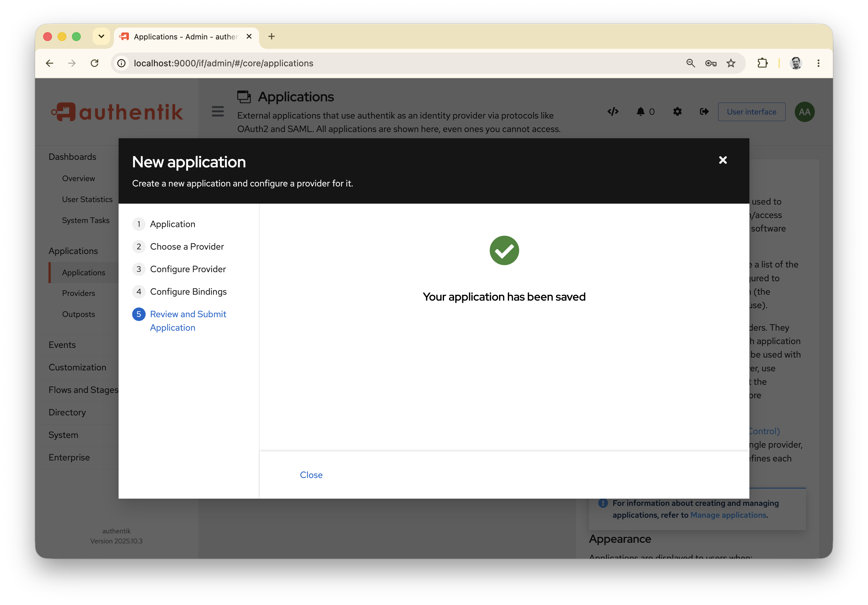The width and height of the screenshot is (868, 605).
Task: Open the tab search dropdown
Action: [x=101, y=36]
